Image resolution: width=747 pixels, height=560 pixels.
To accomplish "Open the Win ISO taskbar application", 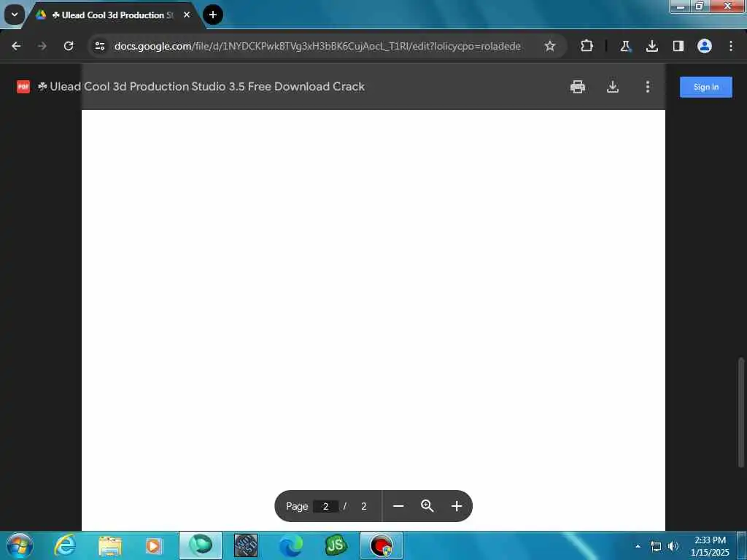I will [246, 545].
